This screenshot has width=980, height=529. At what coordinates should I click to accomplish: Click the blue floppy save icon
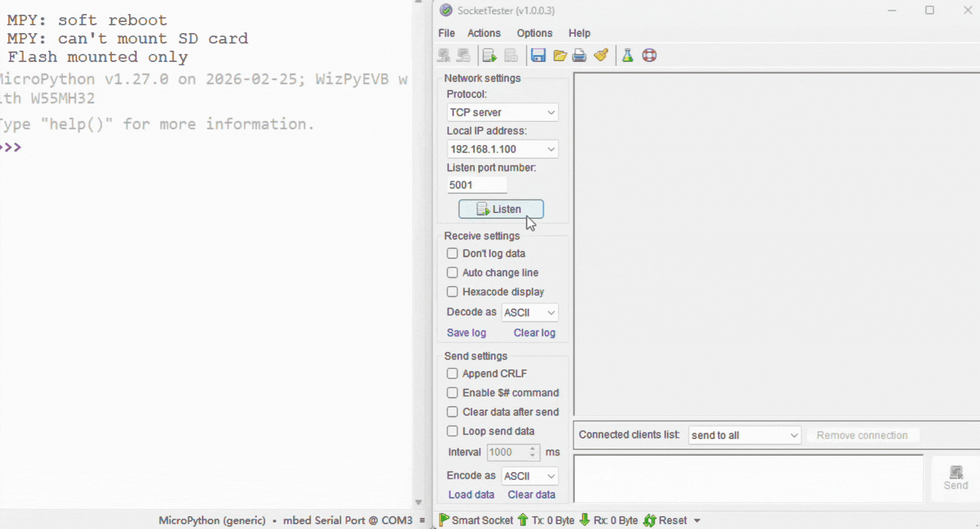click(538, 56)
